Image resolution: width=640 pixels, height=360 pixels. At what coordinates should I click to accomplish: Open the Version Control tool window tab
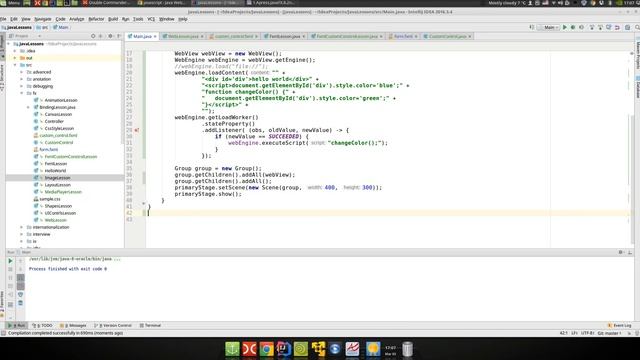[x=113, y=326]
